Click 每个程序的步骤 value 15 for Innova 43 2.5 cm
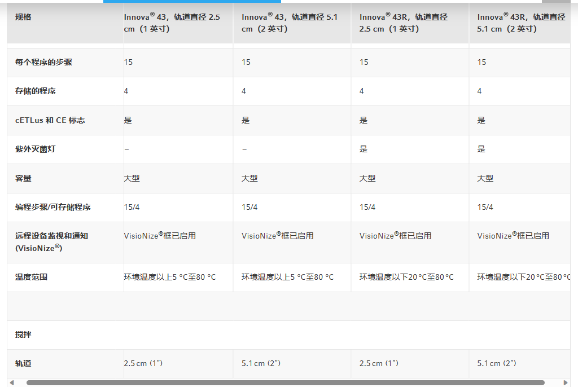The image size is (578, 392). (x=128, y=62)
